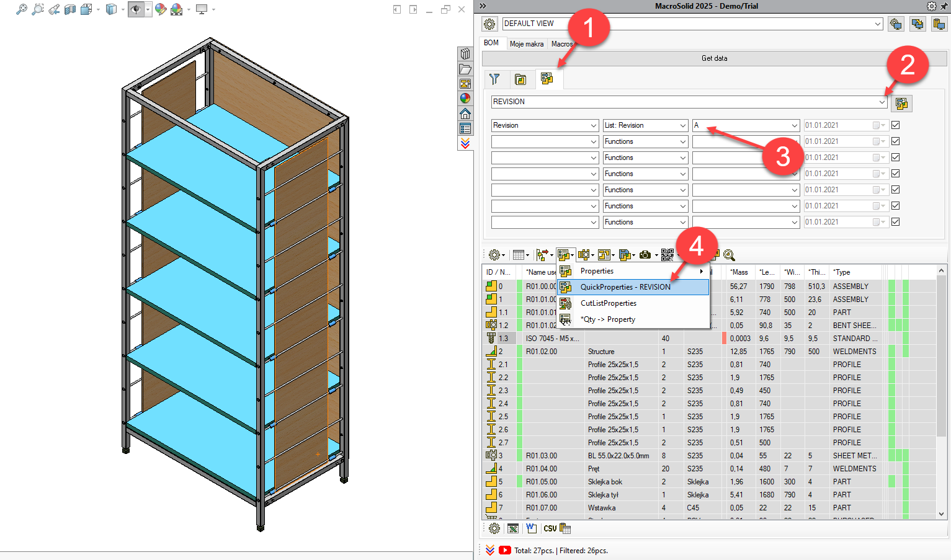This screenshot has width=951, height=560.
Task: Click the QuickProperties apply icon beside REVISION
Action: (x=901, y=104)
